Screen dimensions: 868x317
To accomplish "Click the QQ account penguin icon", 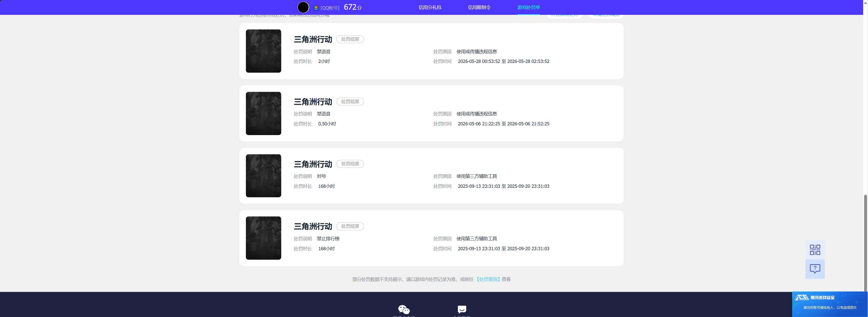I will click(x=316, y=8).
